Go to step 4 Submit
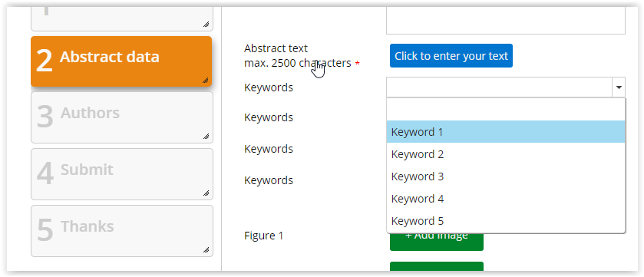 tap(121, 174)
